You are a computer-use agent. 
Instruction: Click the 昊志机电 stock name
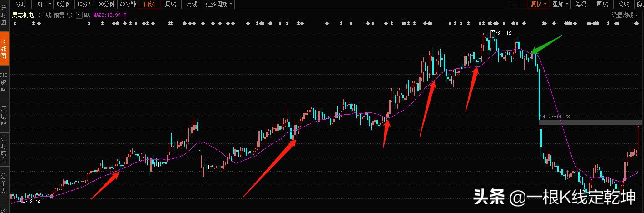[x=23, y=15]
